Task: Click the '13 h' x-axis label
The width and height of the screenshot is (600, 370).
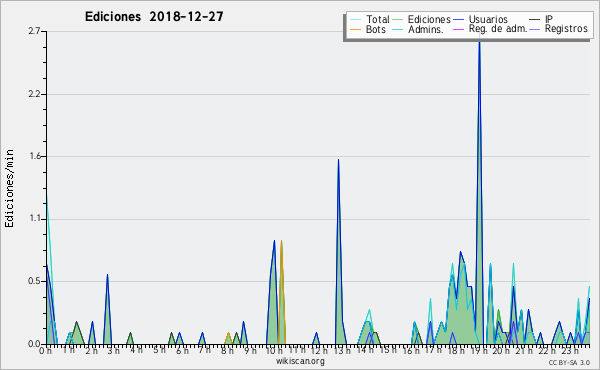Action: [342, 350]
